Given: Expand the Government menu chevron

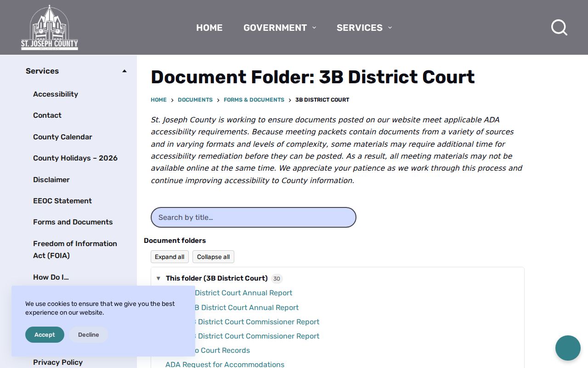Looking at the screenshot, I should point(314,28).
